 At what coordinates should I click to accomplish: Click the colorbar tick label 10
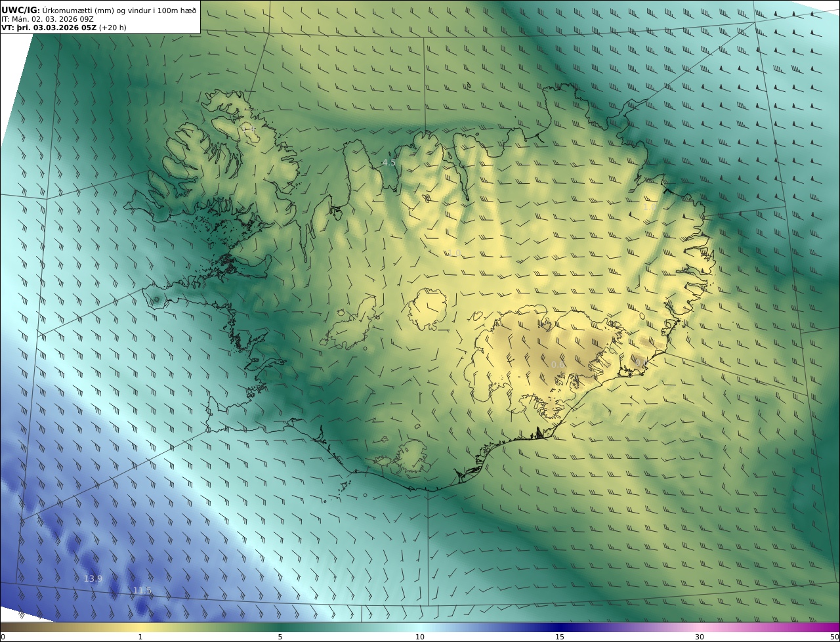coord(420,637)
